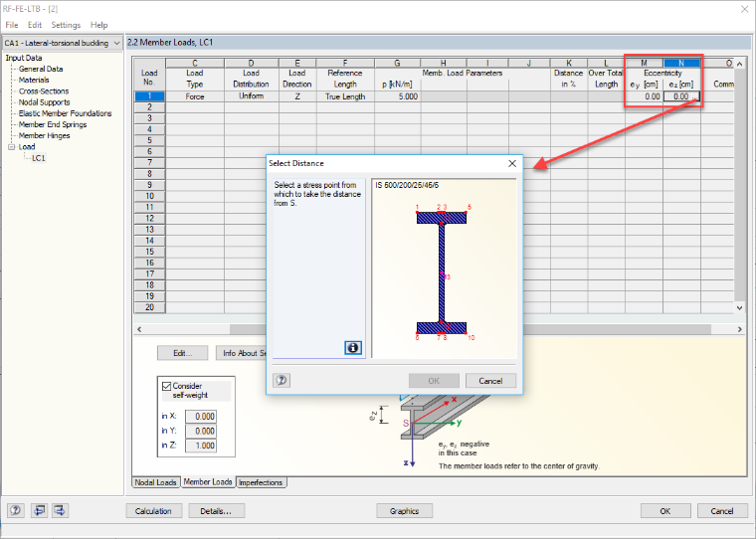This screenshot has width=756, height=539.
Task: Click horizontal scrollbar right arrow
Action: tap(740, 329)
